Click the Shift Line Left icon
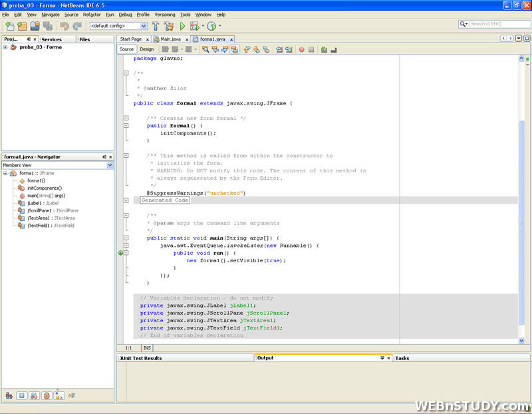 [279, 49]
